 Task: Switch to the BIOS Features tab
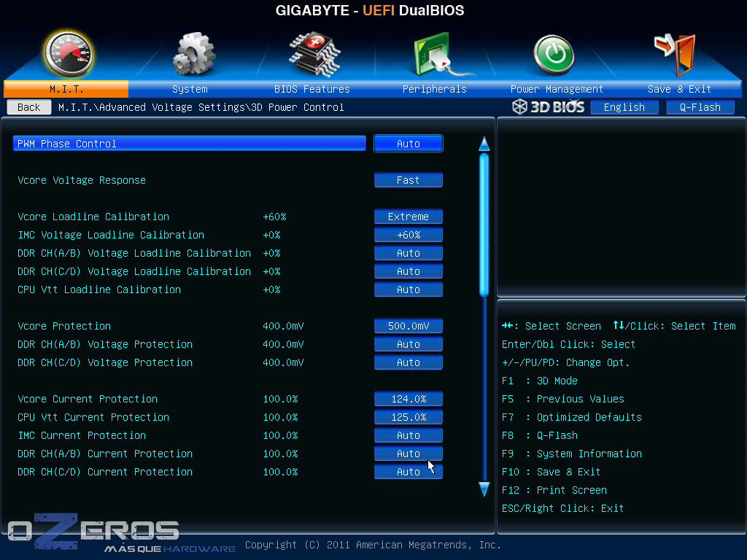[x=311, y=89]
